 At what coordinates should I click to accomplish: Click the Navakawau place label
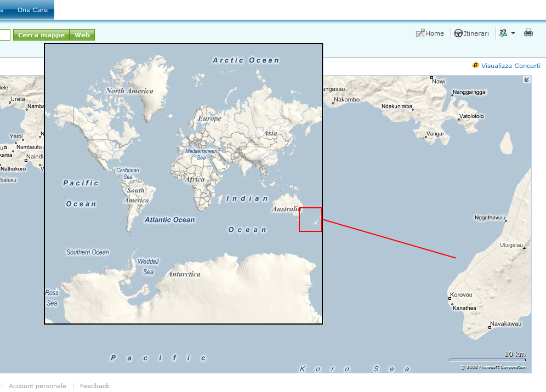(x=505, y=324)
